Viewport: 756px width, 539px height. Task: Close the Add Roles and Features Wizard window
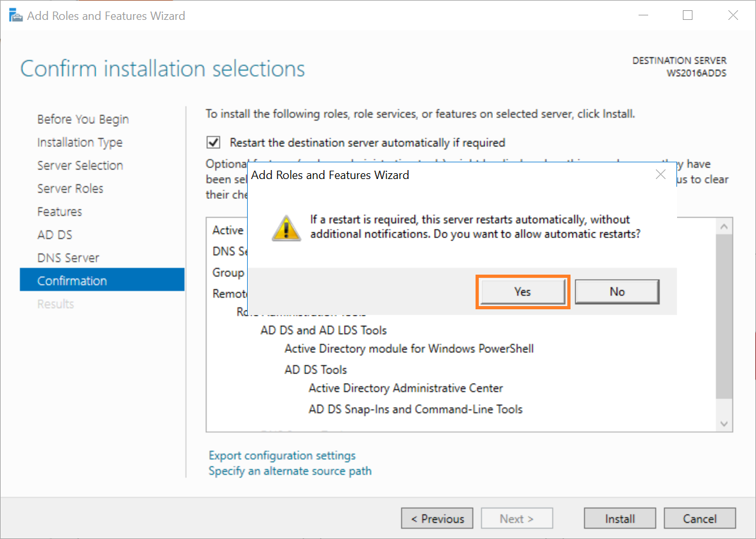tap(733, 15)
